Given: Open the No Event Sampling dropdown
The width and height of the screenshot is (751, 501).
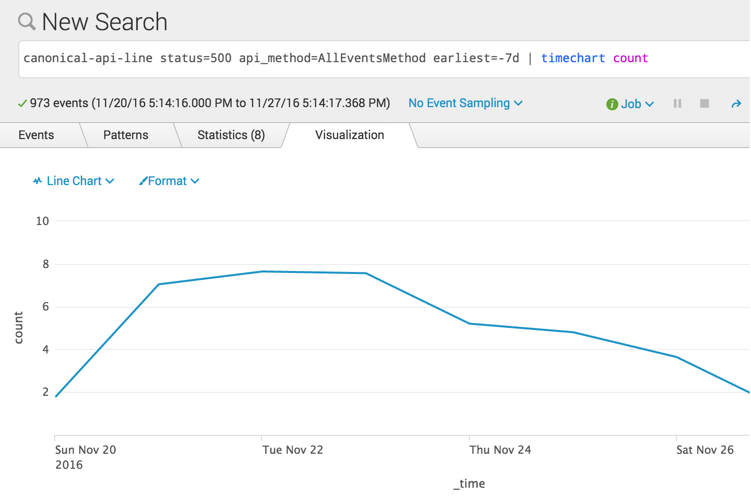Looking at the screenshot, I should tap(465, 103).
